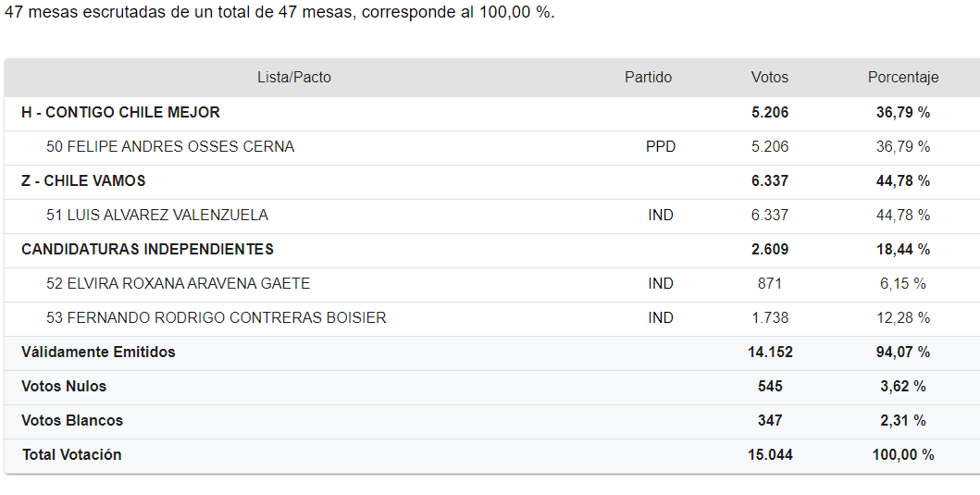This screenshot has height=495, width=980.
Task: Click the Total Votación row label
Action: pyautogui.click(x=71, y=455)
